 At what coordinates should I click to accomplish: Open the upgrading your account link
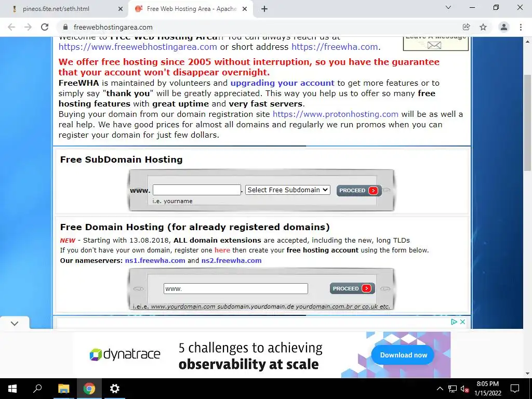(282, 83)
